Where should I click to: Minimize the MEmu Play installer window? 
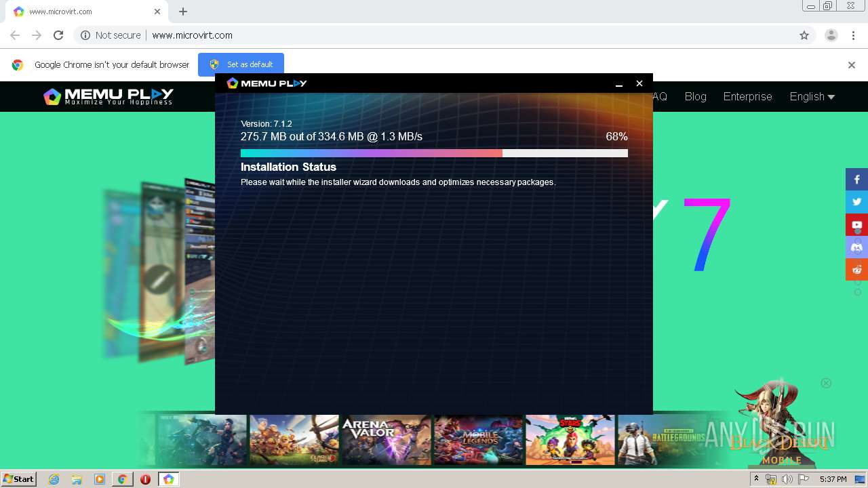619,83
